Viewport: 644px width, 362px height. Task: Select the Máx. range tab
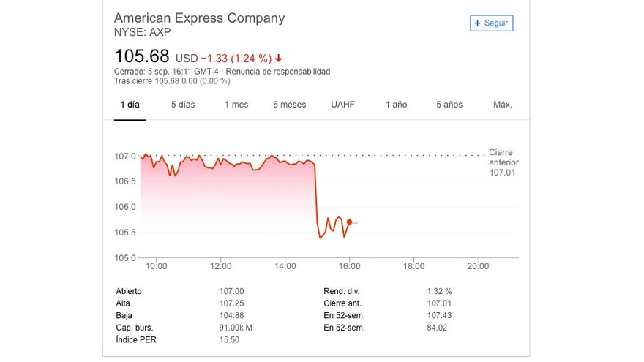503,105
